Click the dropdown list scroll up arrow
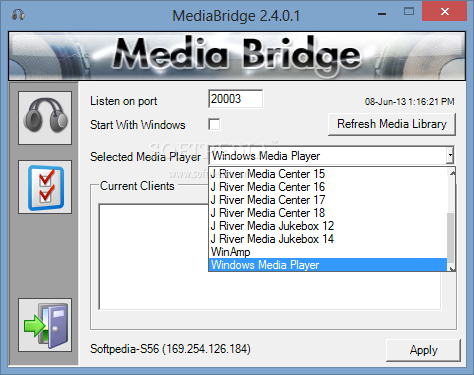The height and width of the screenshot is (375, 474). (x=452, y=173)
